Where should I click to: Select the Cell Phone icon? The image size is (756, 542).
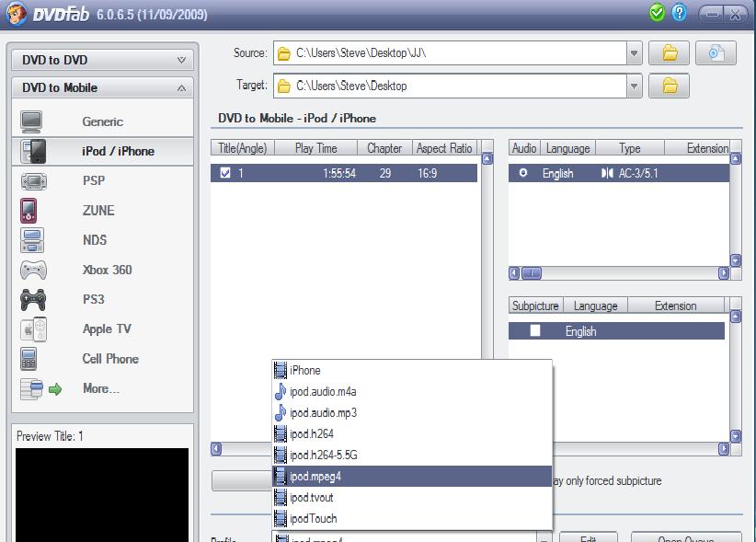29,359
